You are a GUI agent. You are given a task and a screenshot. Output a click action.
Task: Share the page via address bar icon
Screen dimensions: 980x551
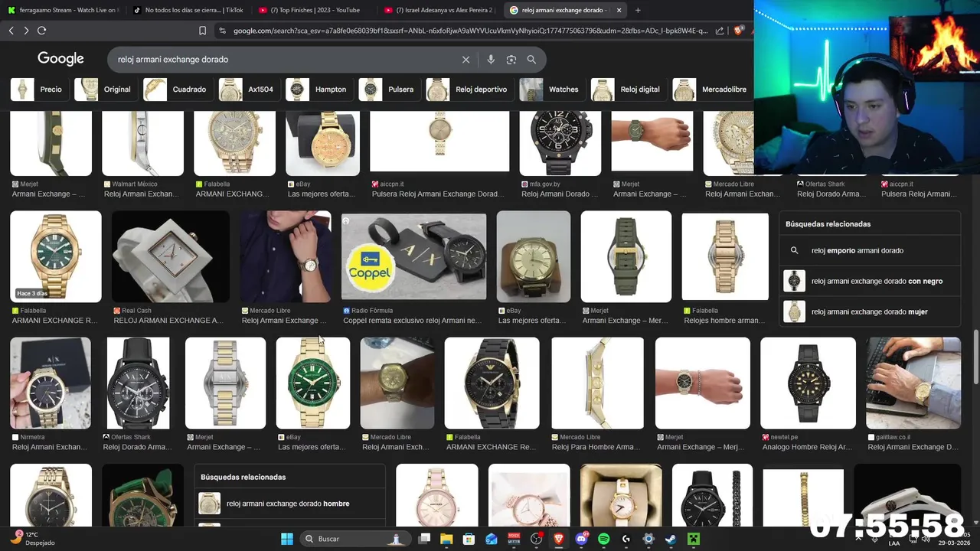pyautogui.click(x=720, y=31)
